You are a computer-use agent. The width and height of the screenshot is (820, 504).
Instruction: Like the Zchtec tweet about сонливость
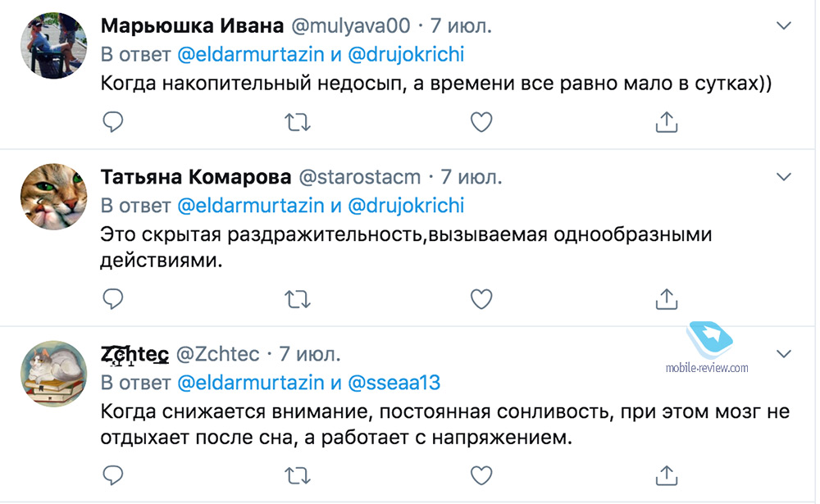(481, 476)
